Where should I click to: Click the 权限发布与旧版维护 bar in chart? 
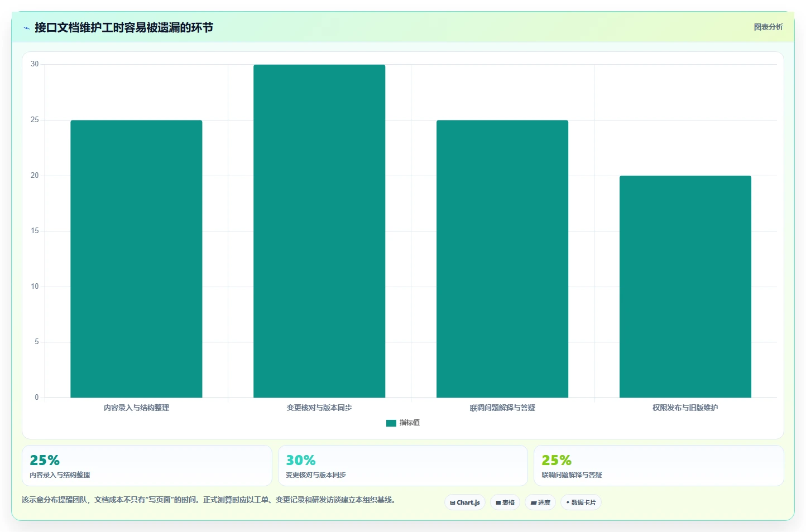pos(685,287)
